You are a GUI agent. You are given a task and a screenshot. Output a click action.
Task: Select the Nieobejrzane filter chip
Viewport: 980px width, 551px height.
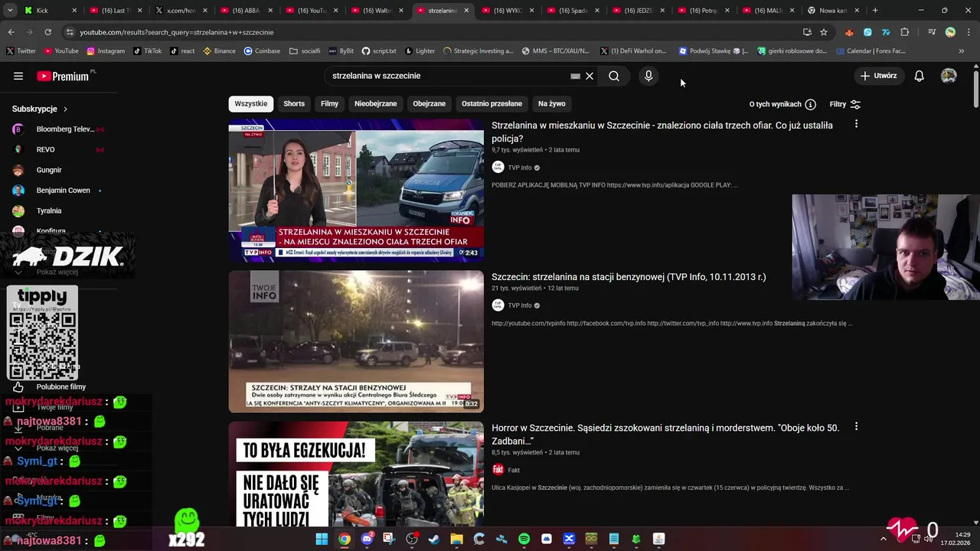click(375, 104)
